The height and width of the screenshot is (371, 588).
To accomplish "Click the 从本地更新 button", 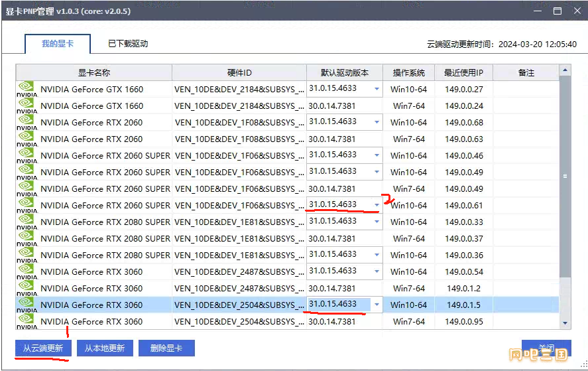I will coord(105,348).
